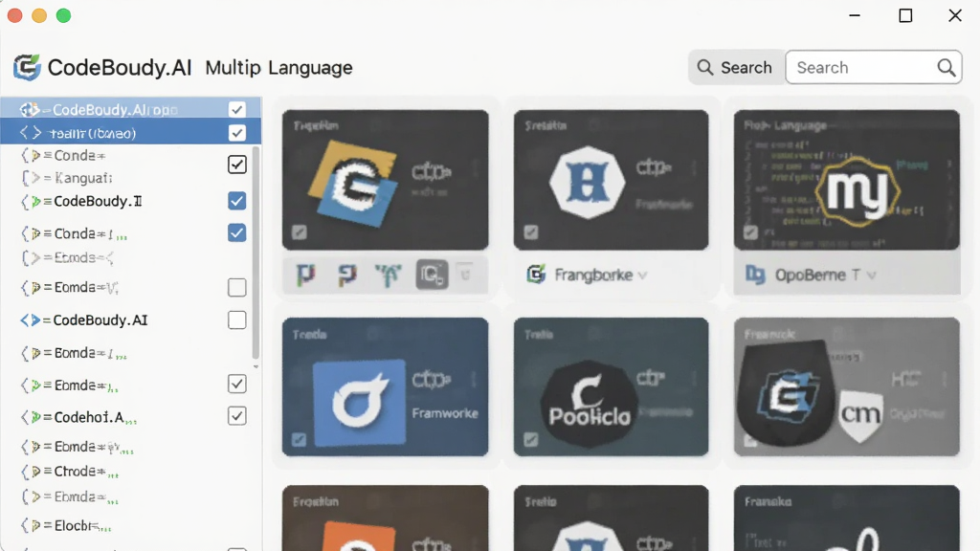Check the empty checkbox in the Eomda row
Viewport: 980px width, 551px height.
[x=237, y=287]
